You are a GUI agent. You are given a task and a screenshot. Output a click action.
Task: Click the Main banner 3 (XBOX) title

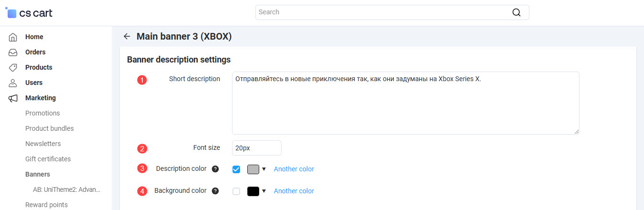click(184, 36)
